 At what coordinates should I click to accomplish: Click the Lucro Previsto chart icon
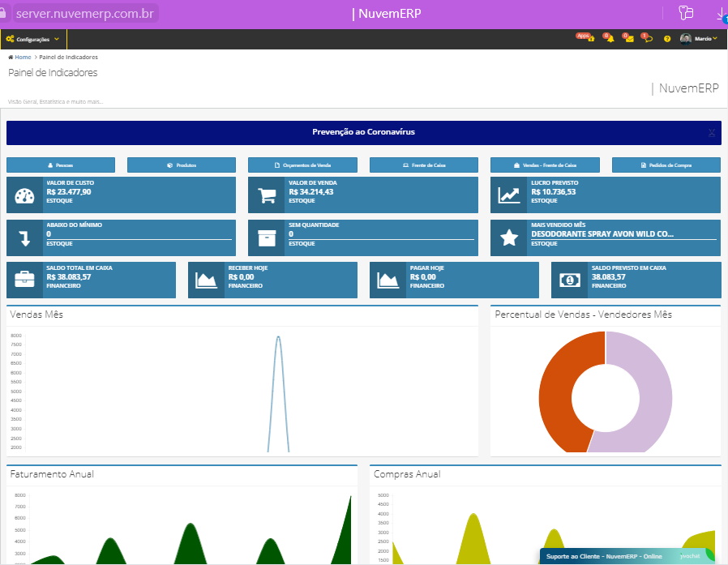tap(509, 196)
